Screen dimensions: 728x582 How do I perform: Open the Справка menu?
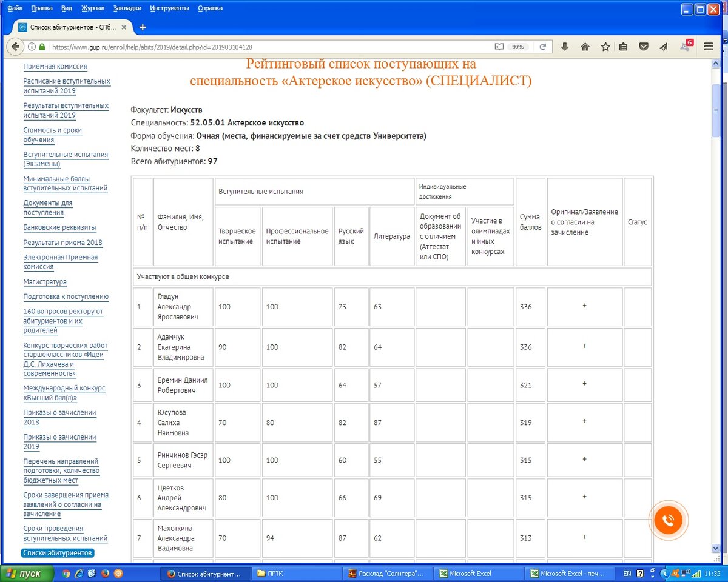(210, 8)
